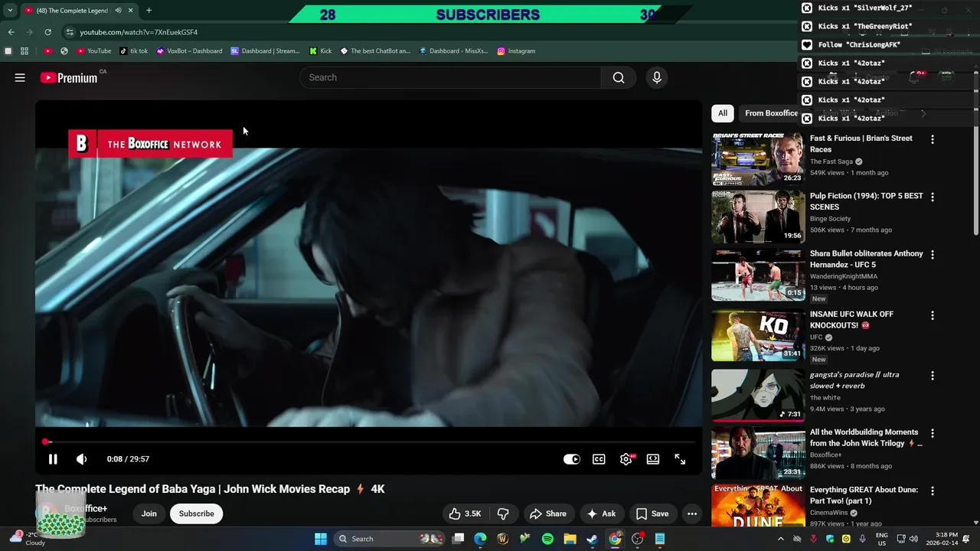Open options for Dune Part Two video
Image resolution: width=980 pixels, height=551 pixels.
(932, 491)
